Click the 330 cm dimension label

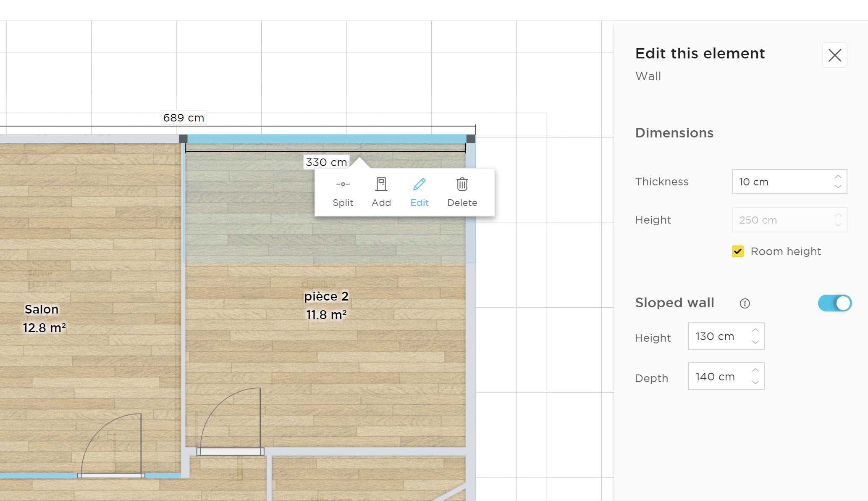point(326,162)
